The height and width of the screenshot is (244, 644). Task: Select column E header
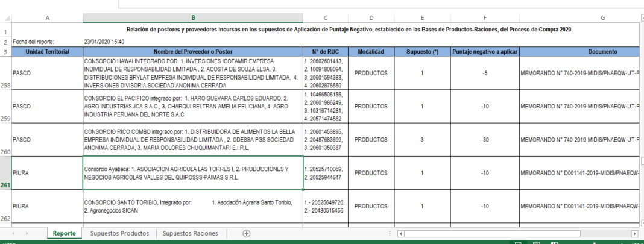click(422, 18)
